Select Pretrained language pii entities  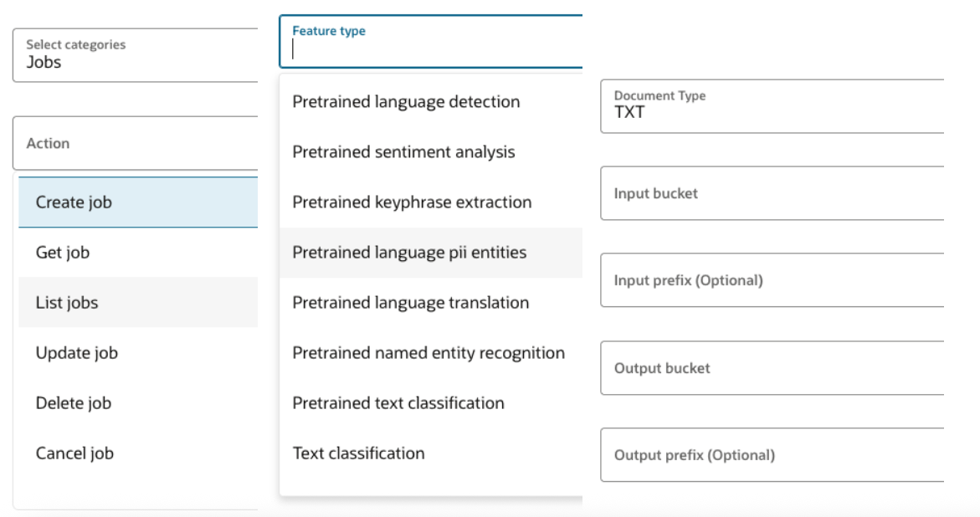409,253
